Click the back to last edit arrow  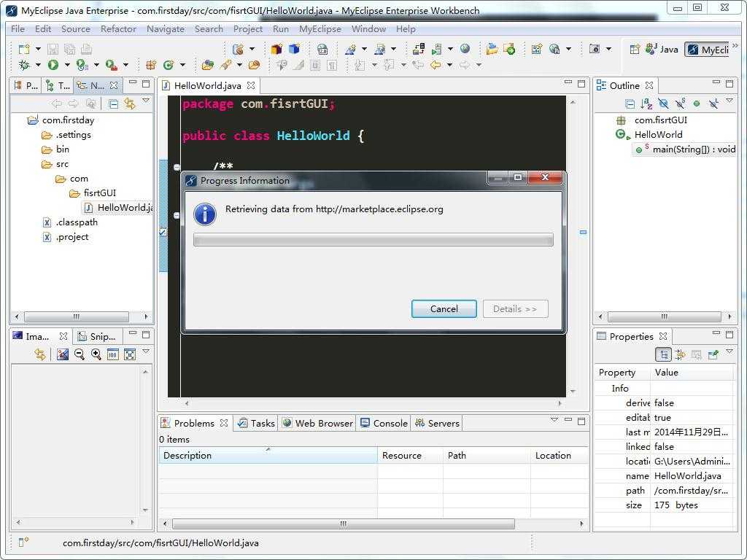[x=418, y=65]
